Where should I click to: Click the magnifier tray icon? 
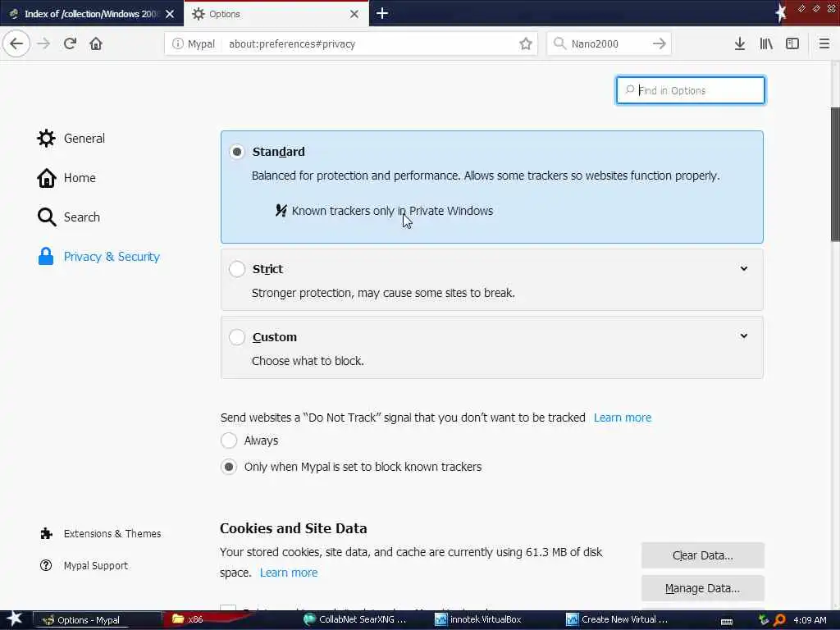click(779, 620)
